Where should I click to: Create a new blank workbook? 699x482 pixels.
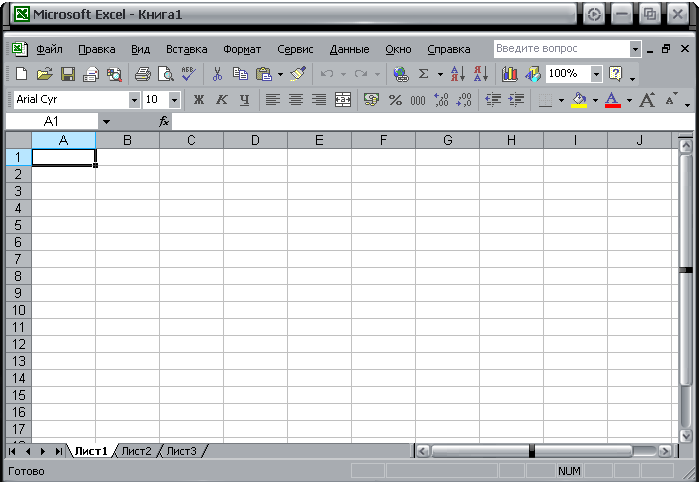click(x=21, y=74)
